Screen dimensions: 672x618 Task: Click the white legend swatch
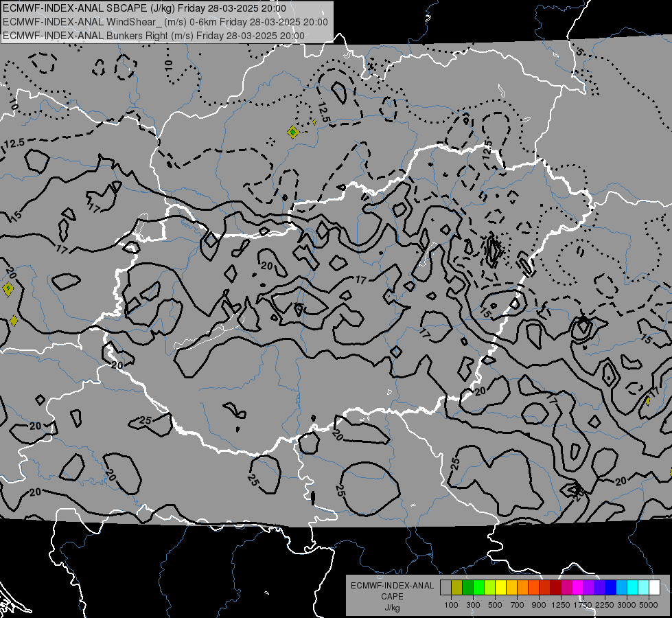coord(655,587)
